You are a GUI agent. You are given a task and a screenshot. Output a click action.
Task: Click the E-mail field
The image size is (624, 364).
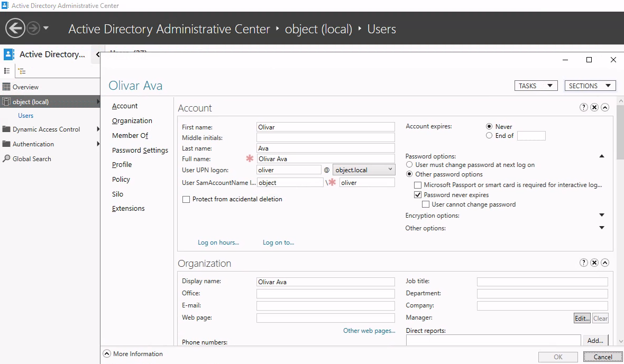pos(326,306)
